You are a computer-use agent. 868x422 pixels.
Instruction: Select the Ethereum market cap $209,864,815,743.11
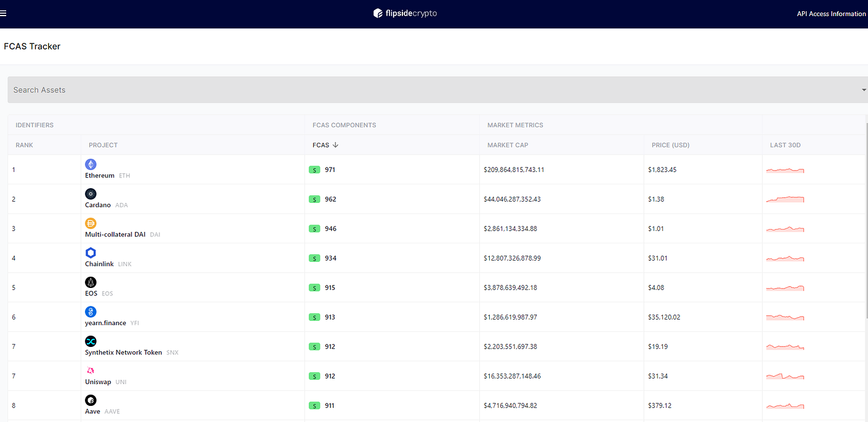(x=514, y=169)
